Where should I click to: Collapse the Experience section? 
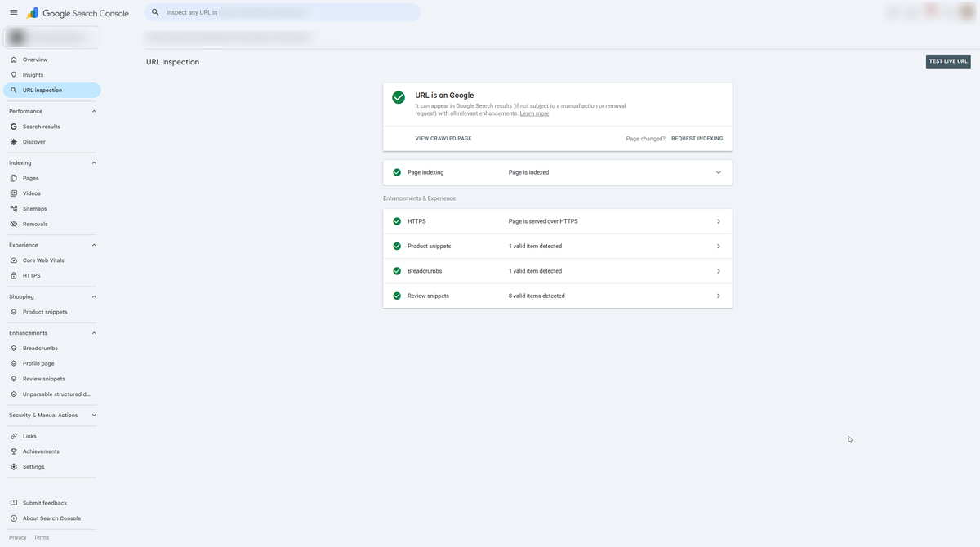[x=94, y=245]
